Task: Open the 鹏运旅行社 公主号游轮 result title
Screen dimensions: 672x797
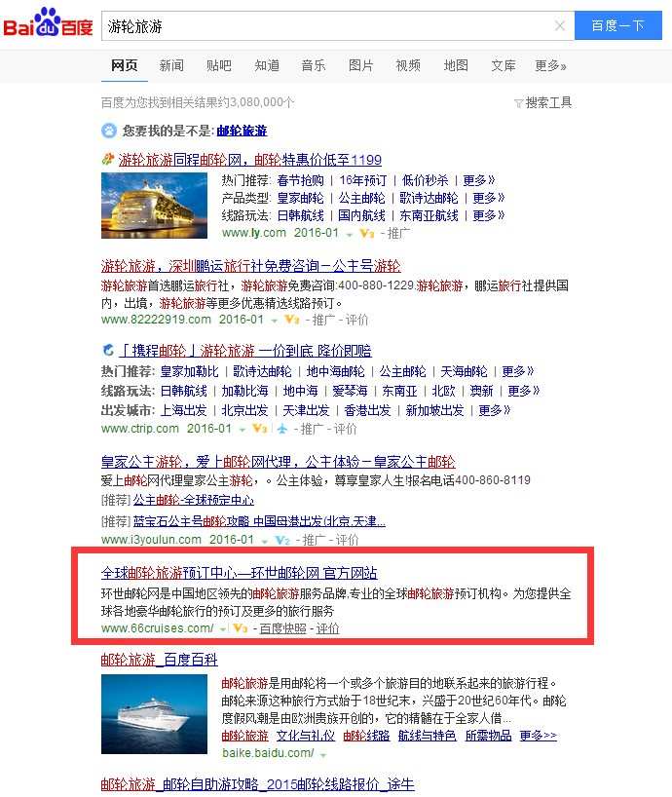Action: (251, 266)
